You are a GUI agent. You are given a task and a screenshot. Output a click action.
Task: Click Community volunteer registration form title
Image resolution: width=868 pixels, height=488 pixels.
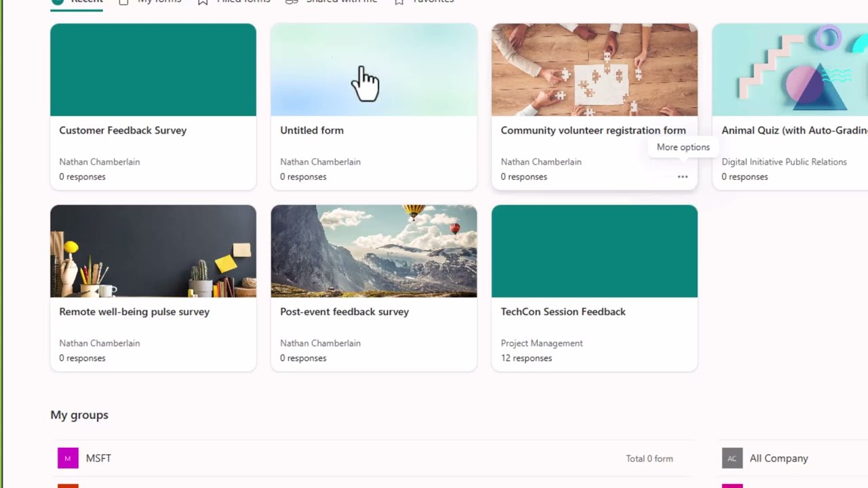click(x=593, y=130)
